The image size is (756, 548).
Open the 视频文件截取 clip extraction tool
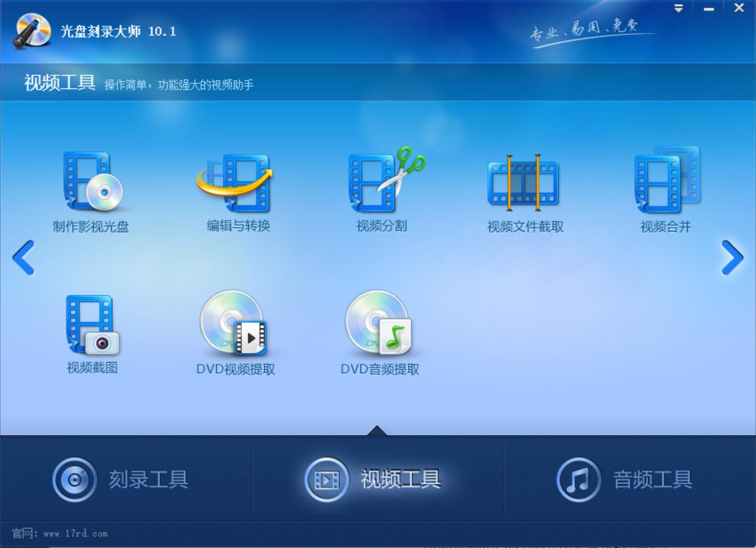click(524, 187)
